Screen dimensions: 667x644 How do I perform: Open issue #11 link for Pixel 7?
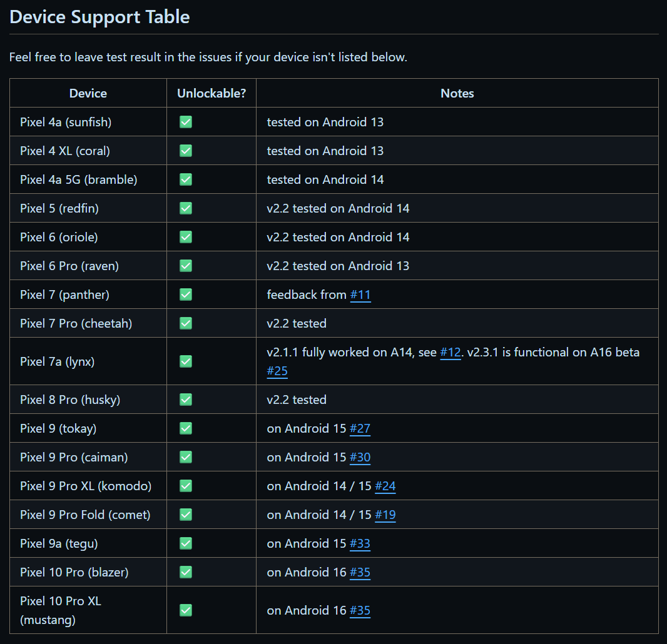click(x=360, y=294)
